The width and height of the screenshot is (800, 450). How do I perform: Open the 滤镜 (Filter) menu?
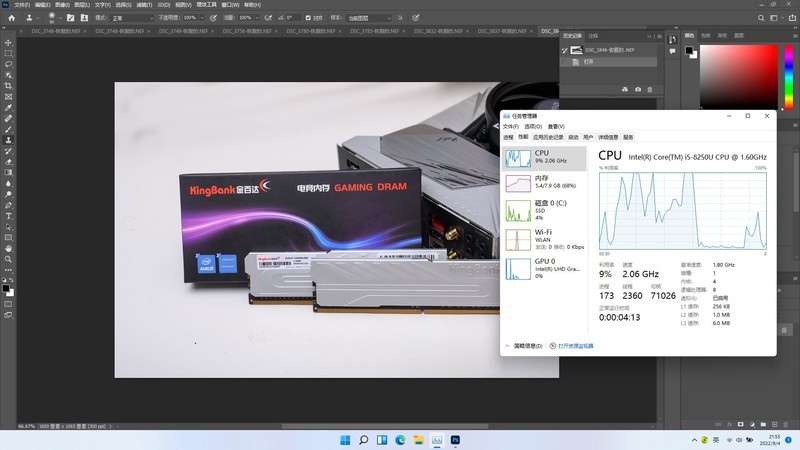[142, 4]
